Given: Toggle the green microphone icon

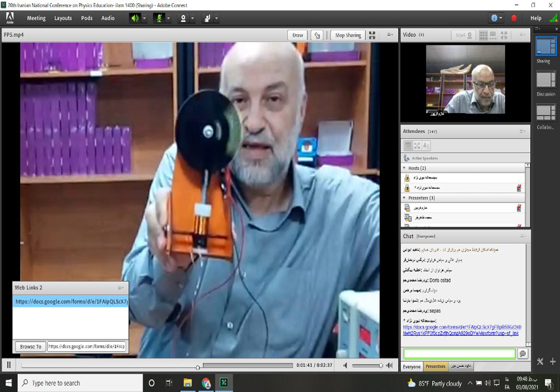Looking at the screenshot, I should 158,18.
